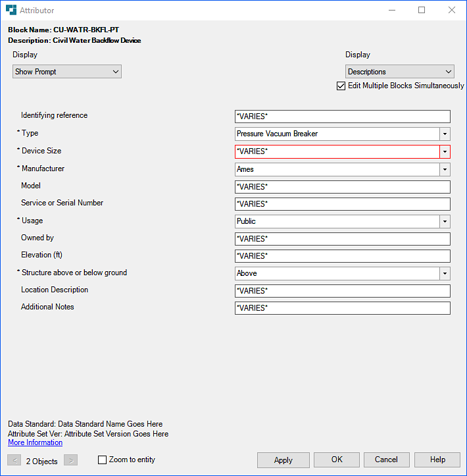Go to the next object using right arrow
This screenshot has width=467, height=476.
click(x=71, y=460)
